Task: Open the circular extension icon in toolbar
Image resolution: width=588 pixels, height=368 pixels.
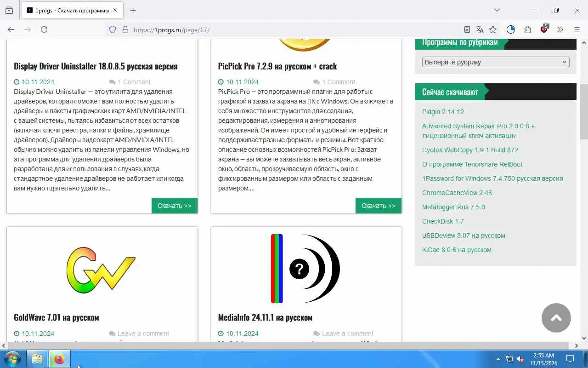Action: click(511, 29)
